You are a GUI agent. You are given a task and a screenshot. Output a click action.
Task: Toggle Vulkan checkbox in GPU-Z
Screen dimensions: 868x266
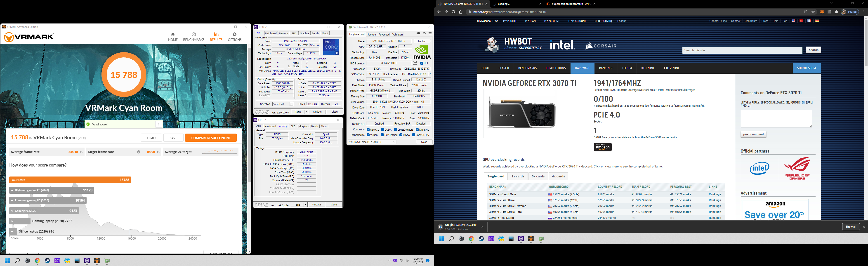point(368,135)
